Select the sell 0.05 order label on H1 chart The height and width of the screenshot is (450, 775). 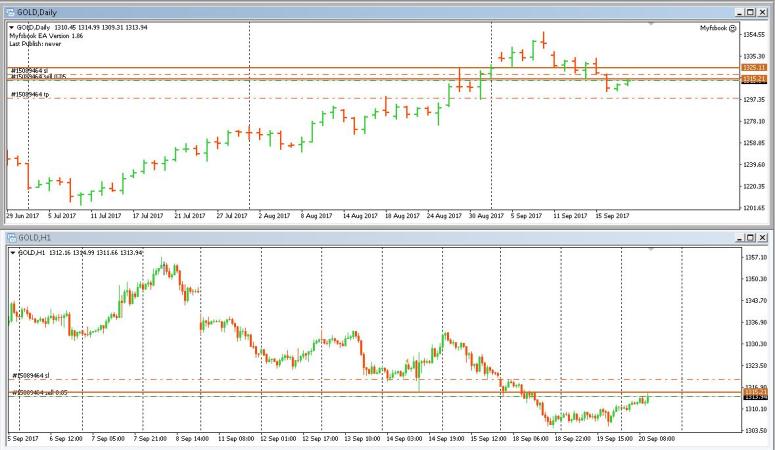pyautogui.click(x=40, y=393)
